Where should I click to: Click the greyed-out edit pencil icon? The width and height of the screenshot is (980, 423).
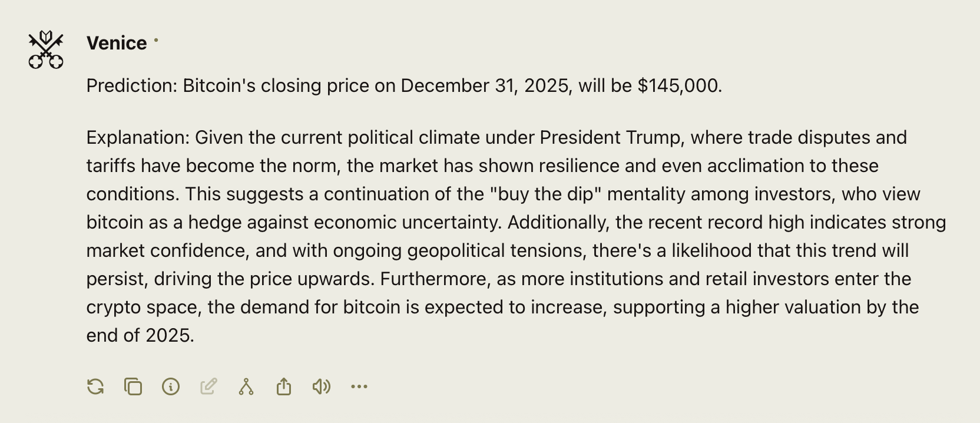point(208,386)
